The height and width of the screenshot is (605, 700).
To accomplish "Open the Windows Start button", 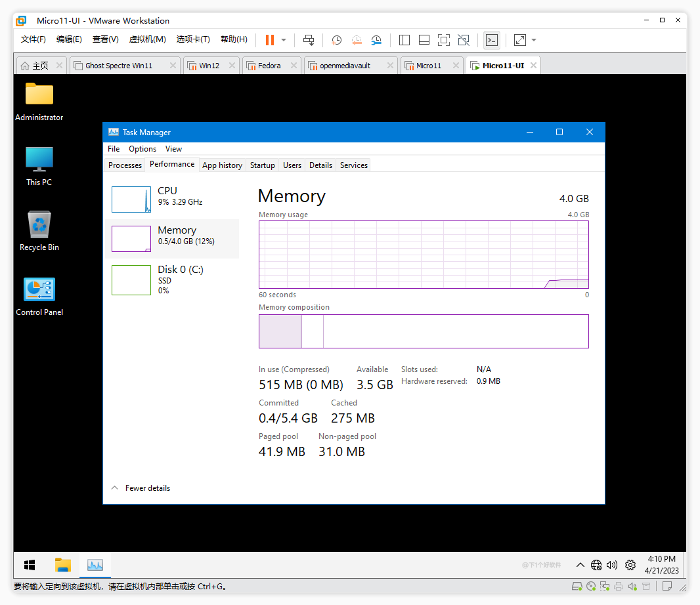I will (30, 565).
